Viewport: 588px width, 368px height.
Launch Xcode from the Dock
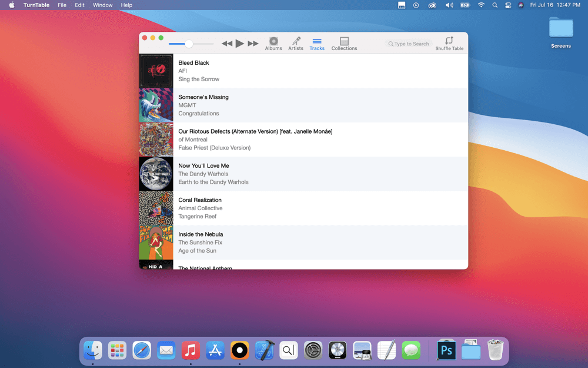[x=265, y=350]
